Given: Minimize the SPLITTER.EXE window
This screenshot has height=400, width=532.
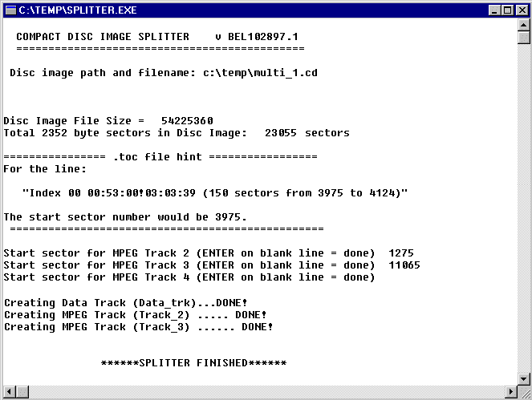Looking at the screenshot, I should coord(493,10).
